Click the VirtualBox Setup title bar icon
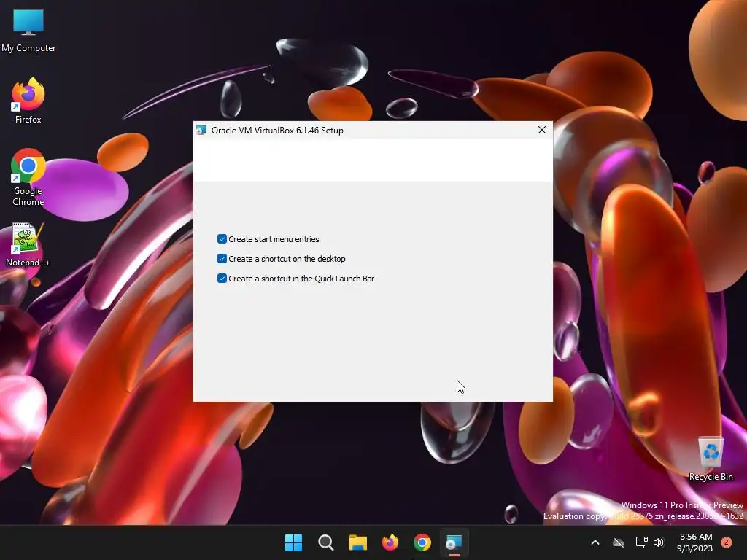747x560 pixels. coord(201,130)
